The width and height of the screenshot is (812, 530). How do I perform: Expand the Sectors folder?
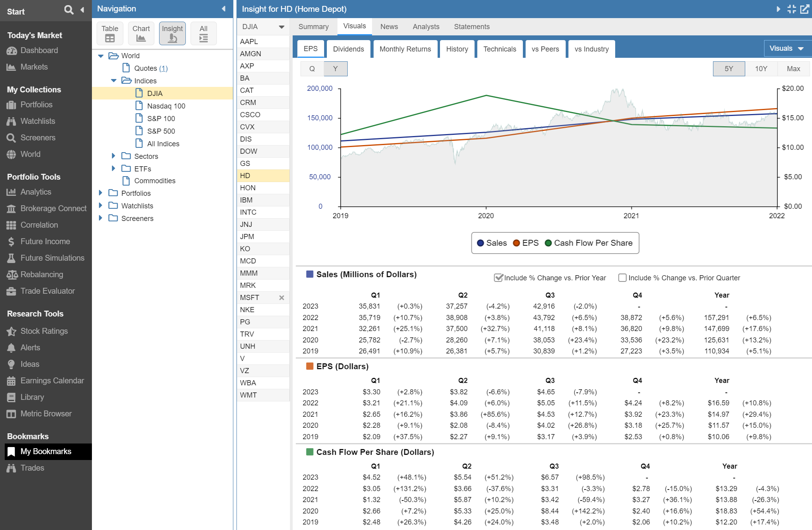[x=114, y=156]
